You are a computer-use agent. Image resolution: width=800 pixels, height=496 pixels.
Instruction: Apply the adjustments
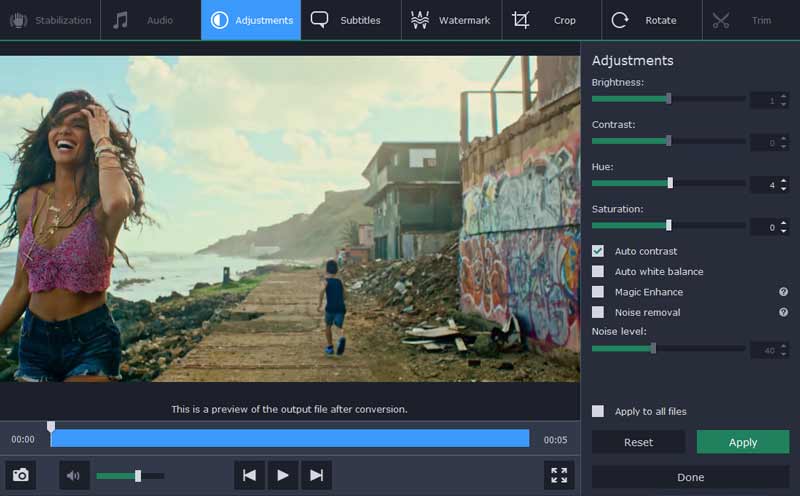click(x=743, y=442)
